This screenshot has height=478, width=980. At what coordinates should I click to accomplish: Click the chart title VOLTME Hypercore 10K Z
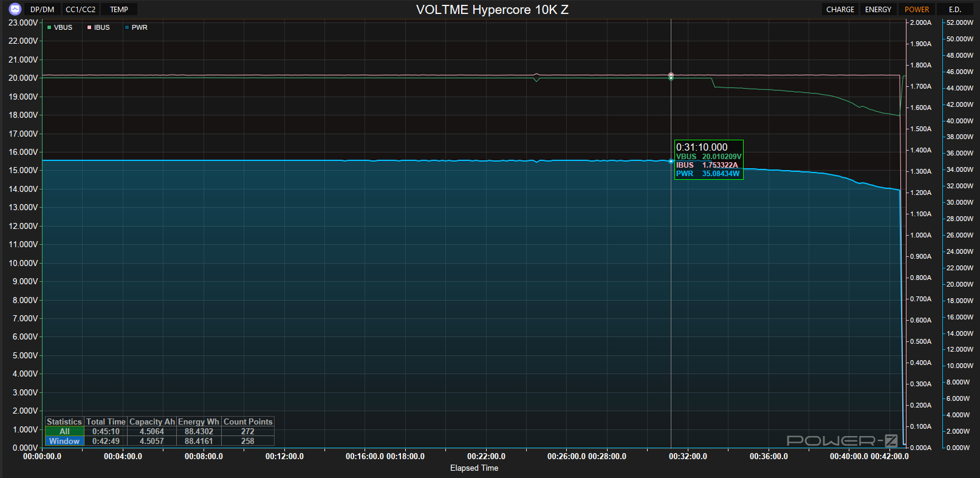click(x=492, y=10)
